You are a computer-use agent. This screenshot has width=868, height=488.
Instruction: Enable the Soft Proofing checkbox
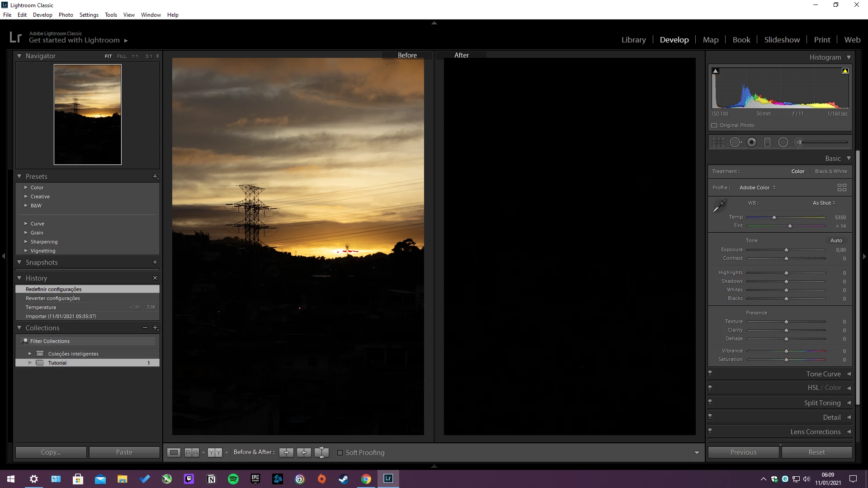(340, 453)
